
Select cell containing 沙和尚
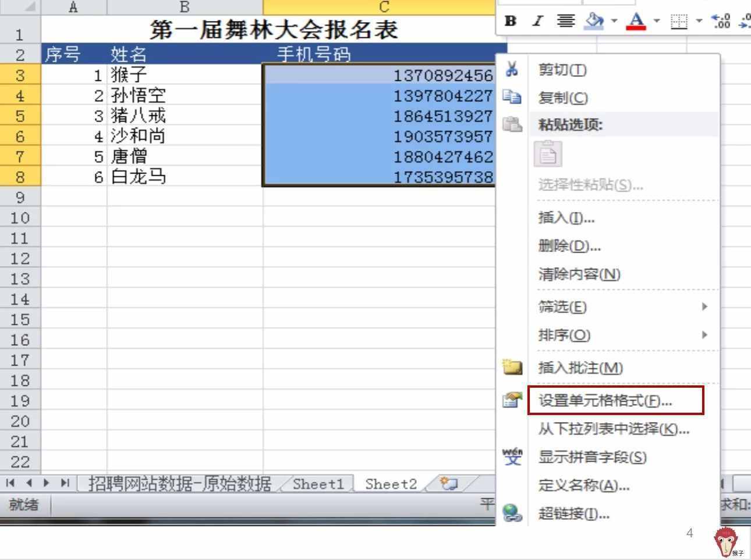(x=185, y=136)
